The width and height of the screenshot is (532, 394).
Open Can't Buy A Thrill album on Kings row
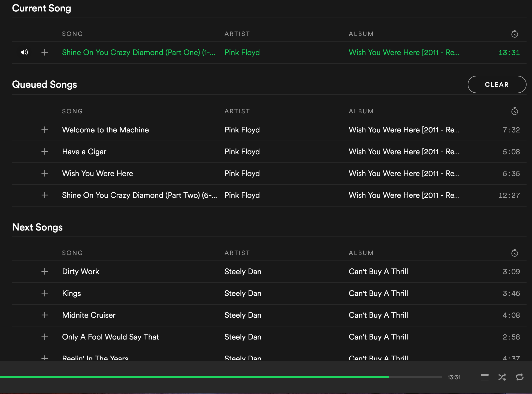click(378, 293)
